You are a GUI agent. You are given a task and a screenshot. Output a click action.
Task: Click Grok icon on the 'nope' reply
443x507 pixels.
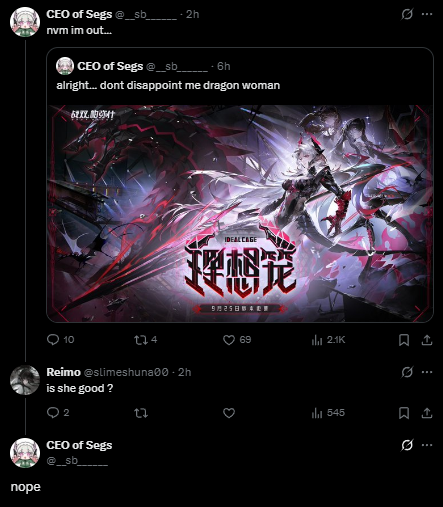(x=407, y=445)
